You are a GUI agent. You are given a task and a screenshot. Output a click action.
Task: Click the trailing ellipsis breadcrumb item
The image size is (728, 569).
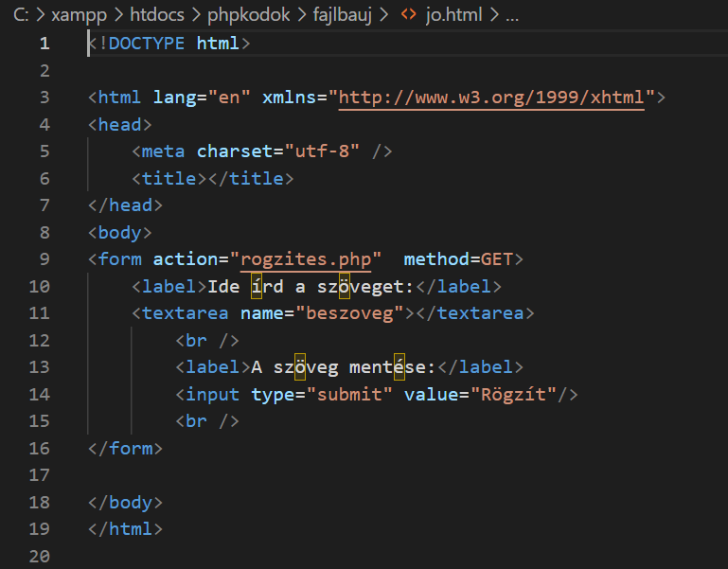(511, 16)
